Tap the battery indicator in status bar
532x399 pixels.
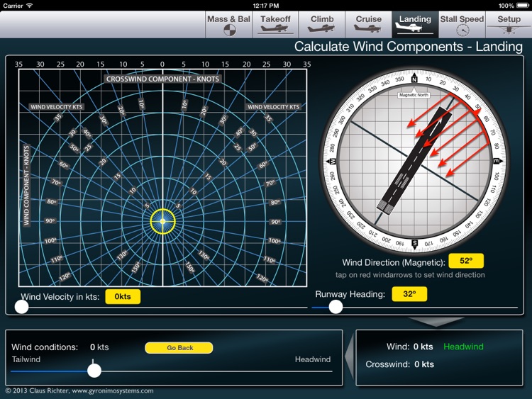(523, 6)
